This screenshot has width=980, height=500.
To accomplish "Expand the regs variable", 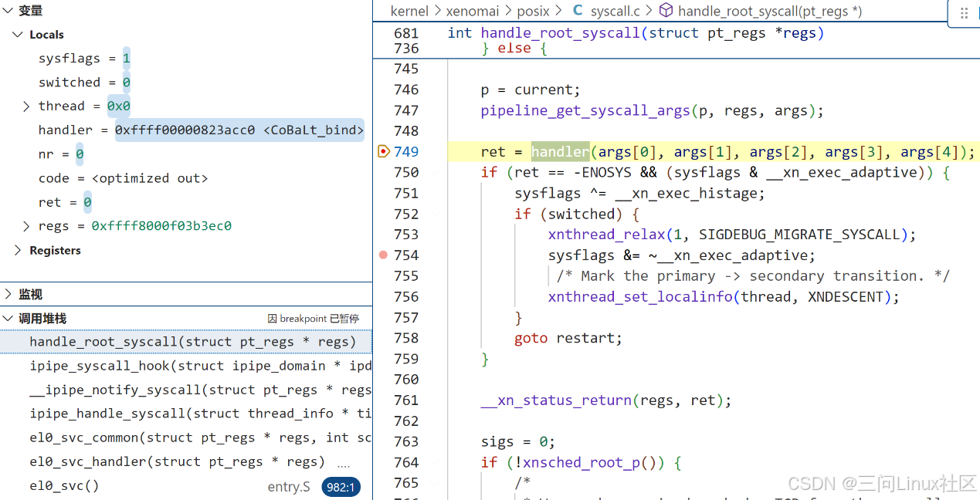I will click(x=26, y=226).
